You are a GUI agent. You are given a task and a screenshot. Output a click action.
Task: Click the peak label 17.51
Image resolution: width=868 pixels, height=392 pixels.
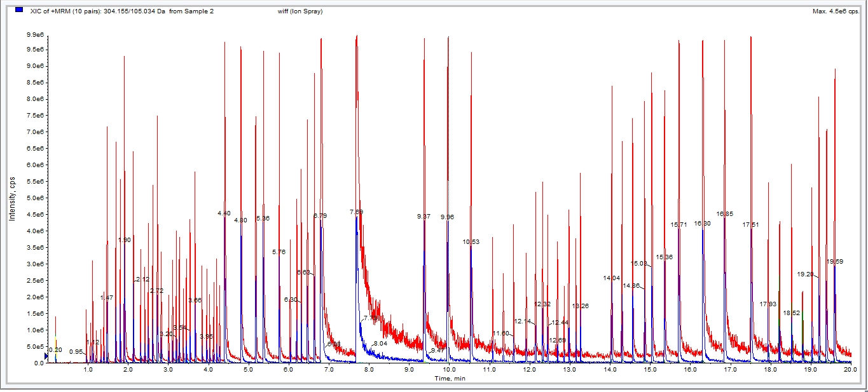(x=750, y=225)
